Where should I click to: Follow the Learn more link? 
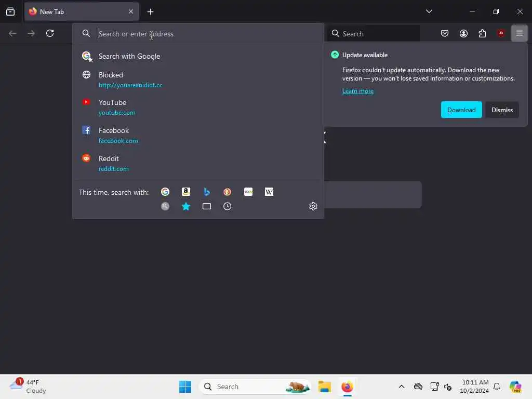point(357,91)
